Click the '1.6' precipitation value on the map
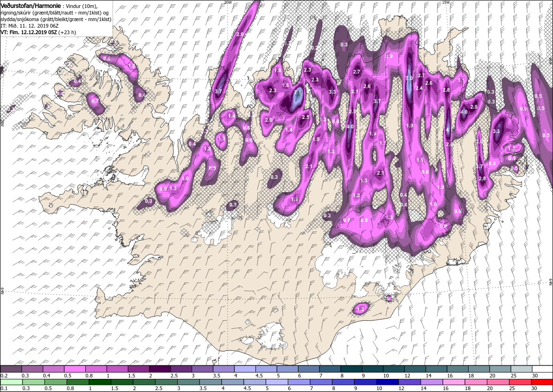553x392 pixels. [x=285, y=85]
